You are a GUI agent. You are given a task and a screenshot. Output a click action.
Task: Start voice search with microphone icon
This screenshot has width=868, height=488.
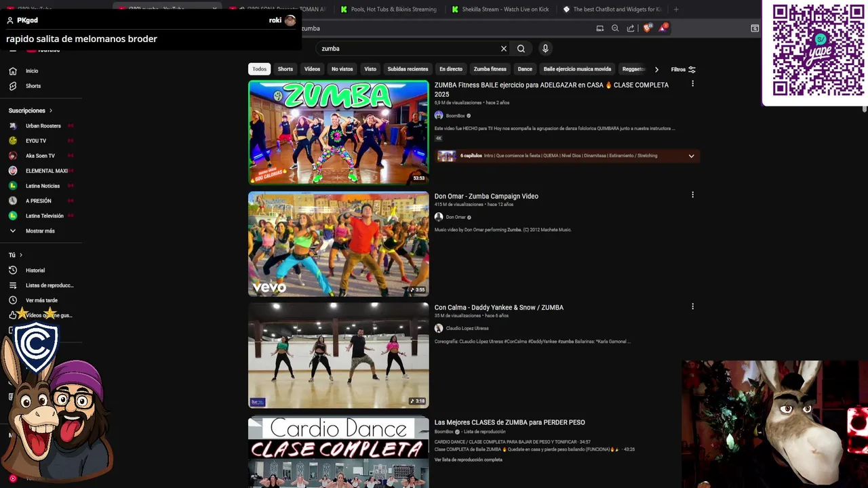pyautogui.click(x=545, y=49)
